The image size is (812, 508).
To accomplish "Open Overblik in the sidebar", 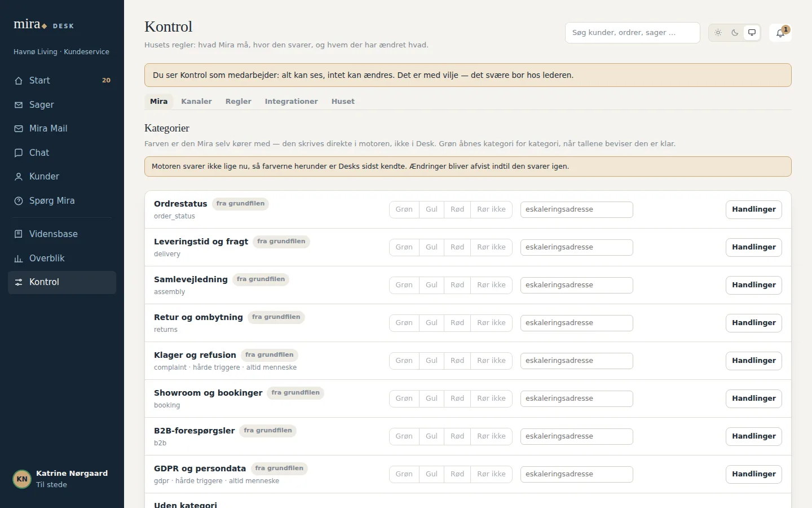I will tap(62, 259).
